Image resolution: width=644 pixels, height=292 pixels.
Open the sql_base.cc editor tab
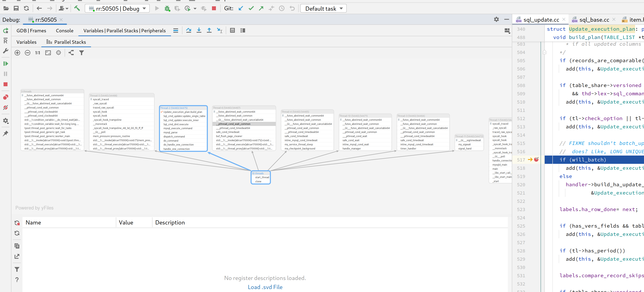tap(594, 20)
